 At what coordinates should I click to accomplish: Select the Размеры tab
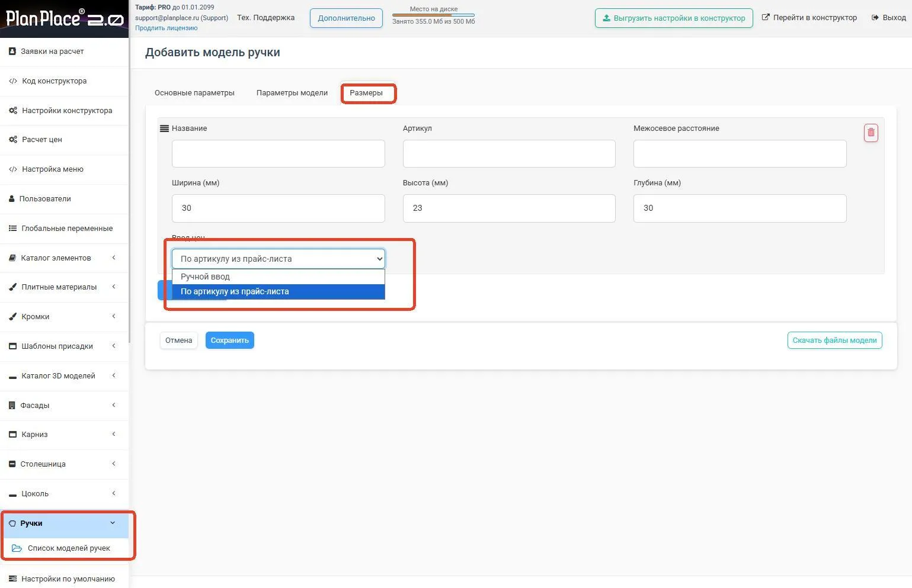pos(366,93)
